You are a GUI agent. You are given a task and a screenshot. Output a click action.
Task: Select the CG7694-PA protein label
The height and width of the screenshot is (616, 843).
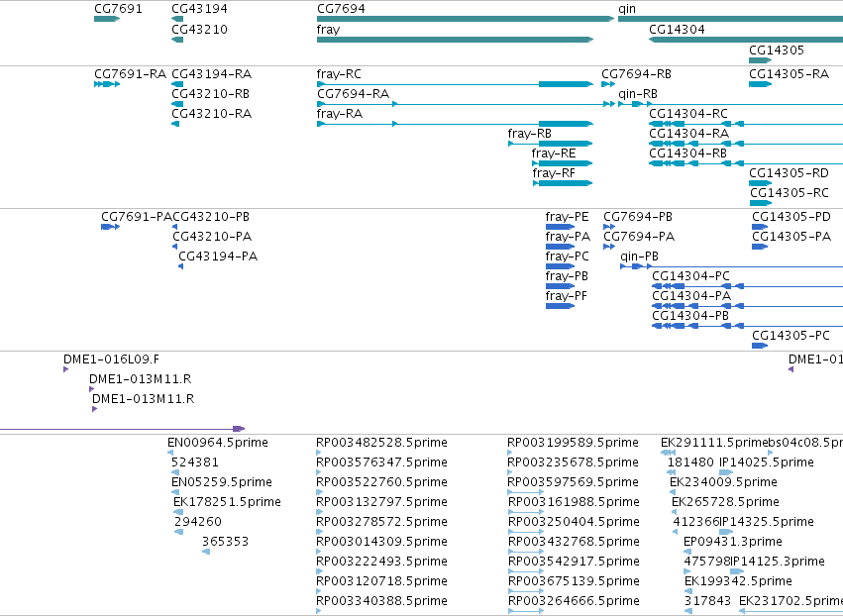click(639, 237)
